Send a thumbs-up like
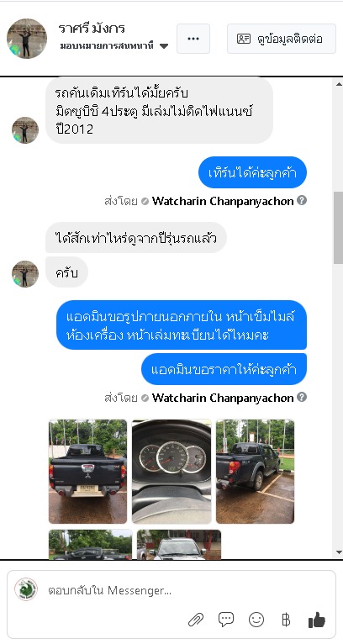Viewport: 343px width, 644px height. point(317,620)
